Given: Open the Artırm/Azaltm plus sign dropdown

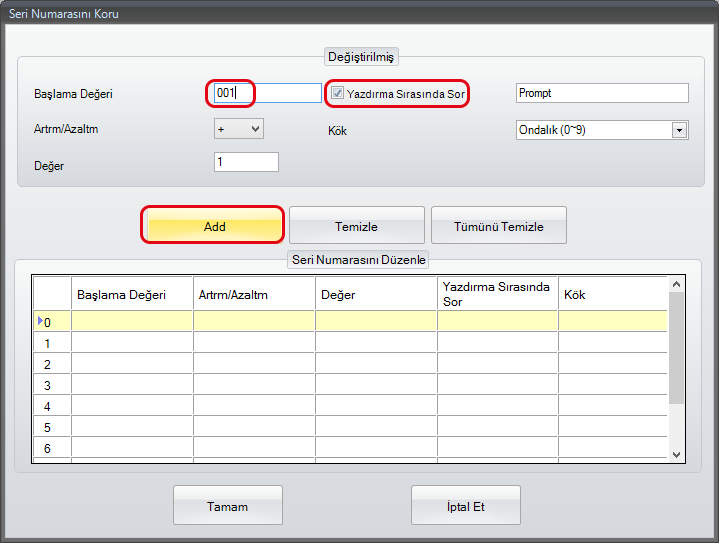Looking at the screenshot, I should coord(239,129).
